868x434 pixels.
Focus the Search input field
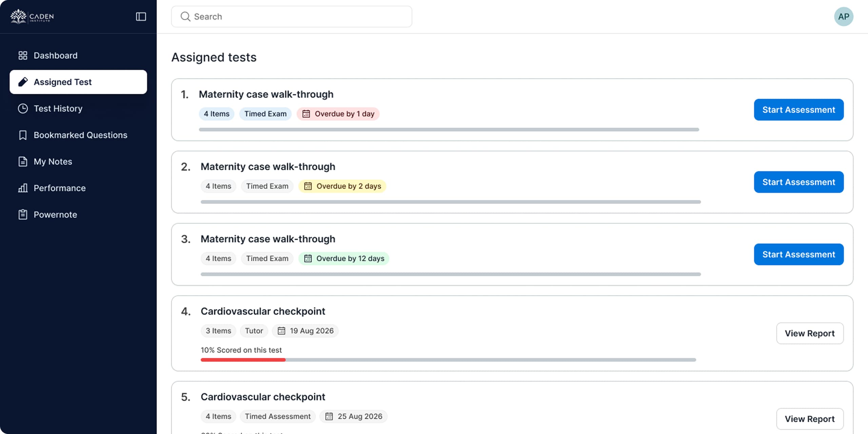pyautogui.click(x=292, y=16)
